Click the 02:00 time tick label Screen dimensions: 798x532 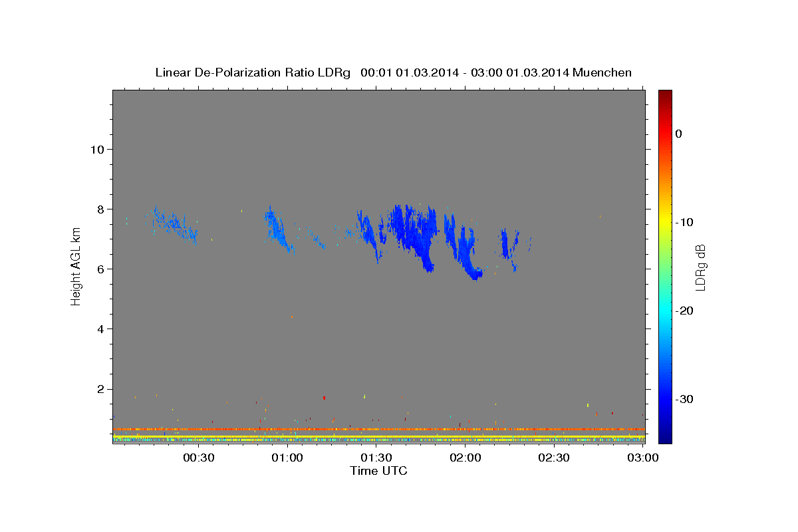[x=465, y=458]
